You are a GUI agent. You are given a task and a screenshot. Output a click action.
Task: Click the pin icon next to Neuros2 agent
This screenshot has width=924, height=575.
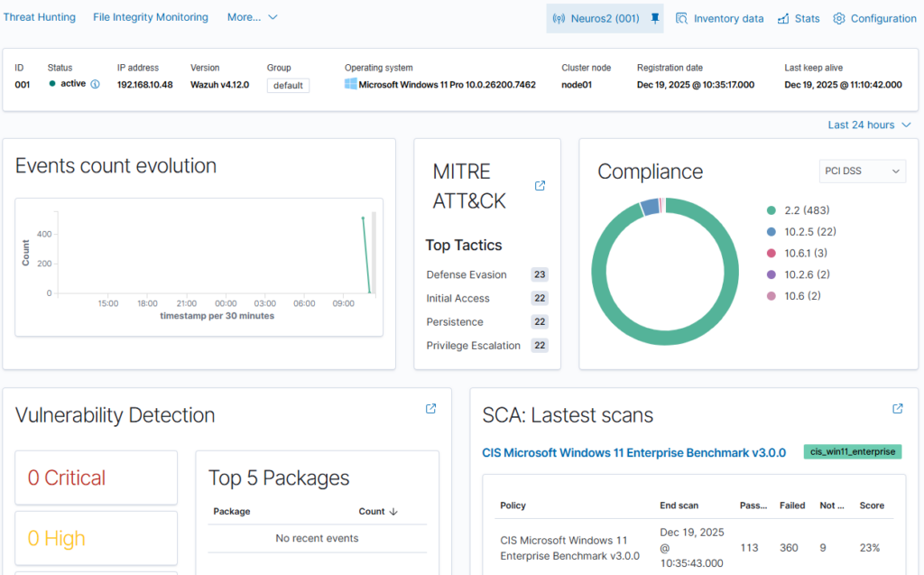(655, 18)
